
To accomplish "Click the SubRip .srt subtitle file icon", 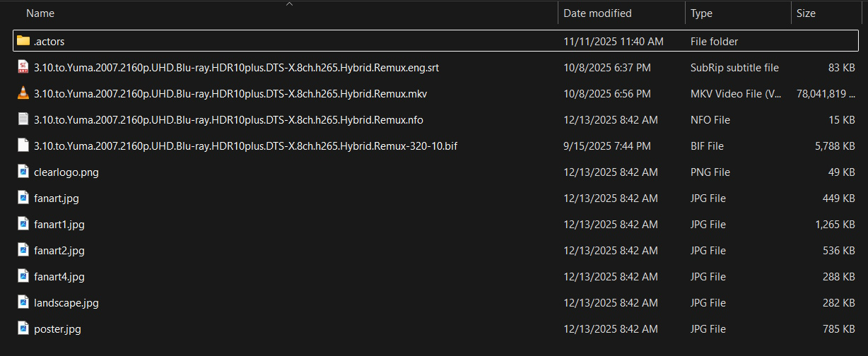I will 23,67.
